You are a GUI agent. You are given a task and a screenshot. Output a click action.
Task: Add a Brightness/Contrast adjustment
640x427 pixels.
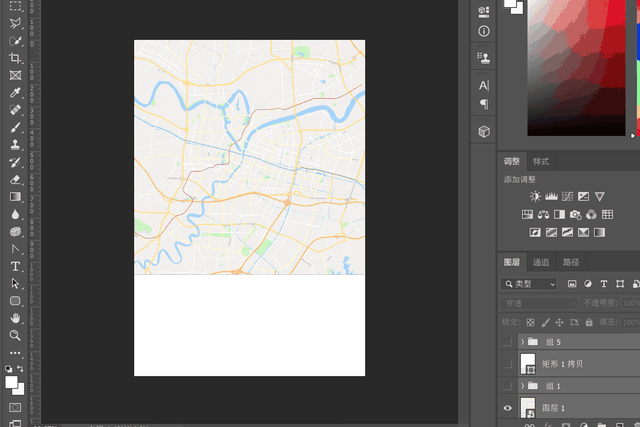535,197
